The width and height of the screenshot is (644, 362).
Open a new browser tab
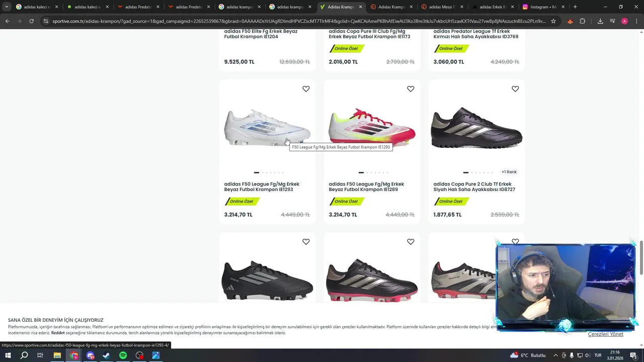(575, 7)
